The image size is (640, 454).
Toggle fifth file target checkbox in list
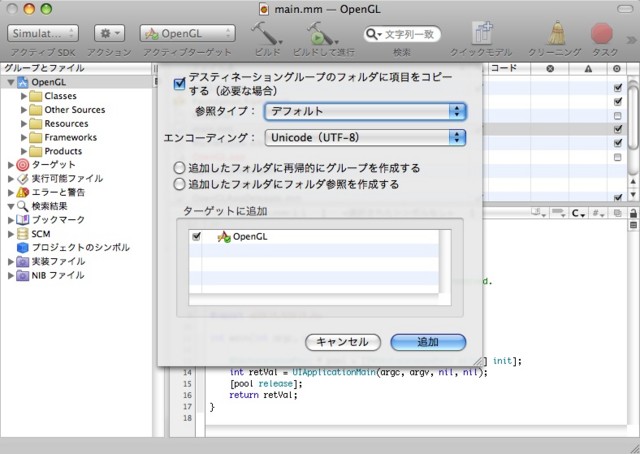[x=618, y=142]
